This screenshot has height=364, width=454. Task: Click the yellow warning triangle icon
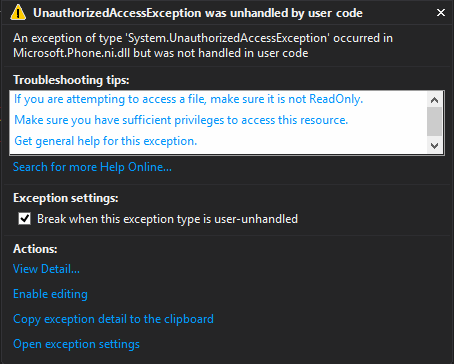coord(18,13)
